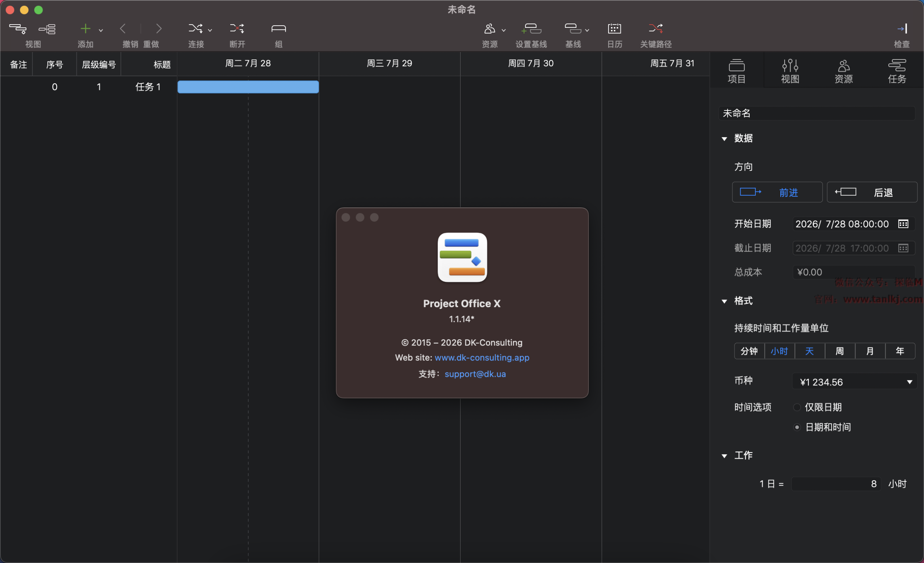This screenshot has height=563, width=924.
Task: Toggle the Weeks (周) unit
Action: [840, 351]
